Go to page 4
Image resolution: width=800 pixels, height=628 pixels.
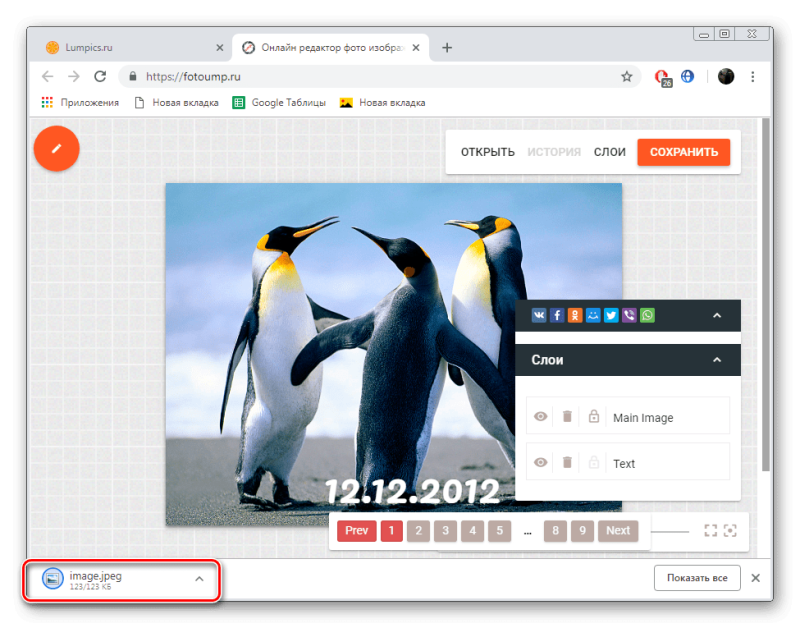(473, 531)
